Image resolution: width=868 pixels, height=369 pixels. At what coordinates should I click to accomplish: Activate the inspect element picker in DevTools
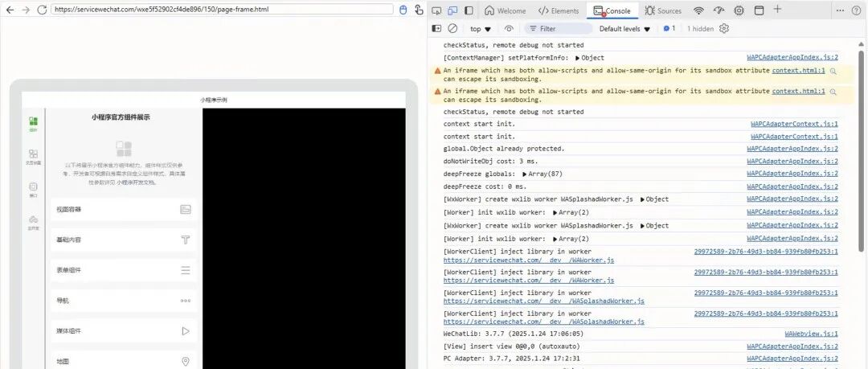click(x=436, y=10)
